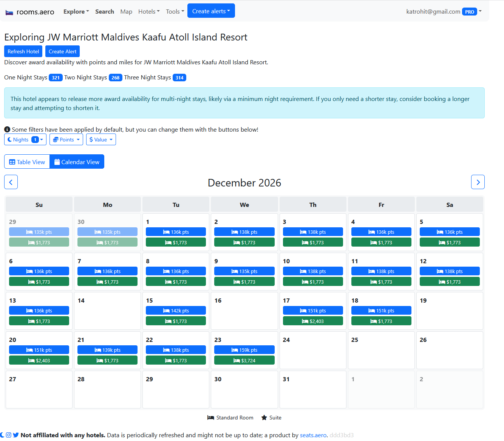Click the Refresh Hotel button
The width and height of the screenshot is (504, 441).
[23, 51]
